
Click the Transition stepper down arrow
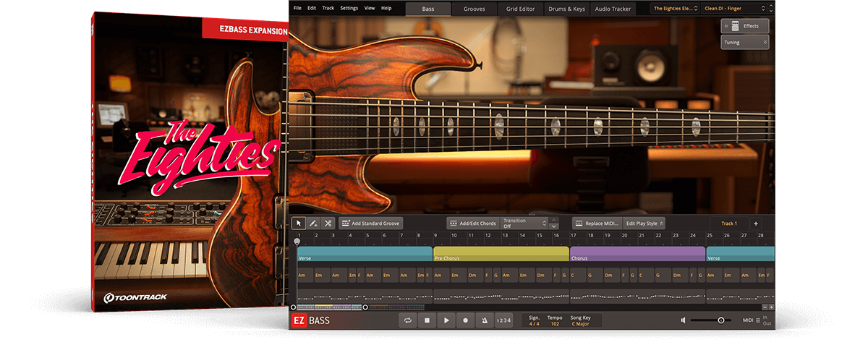tap(553, 226)
